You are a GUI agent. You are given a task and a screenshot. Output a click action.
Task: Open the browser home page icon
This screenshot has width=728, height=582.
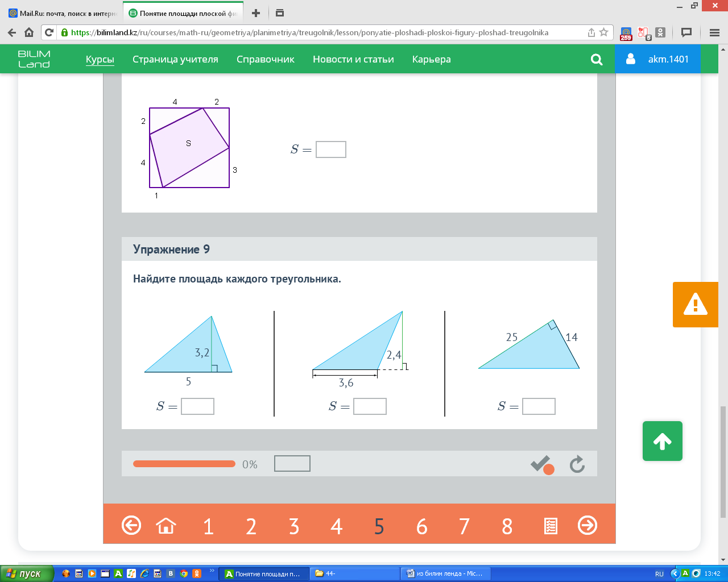coord(29,32)
